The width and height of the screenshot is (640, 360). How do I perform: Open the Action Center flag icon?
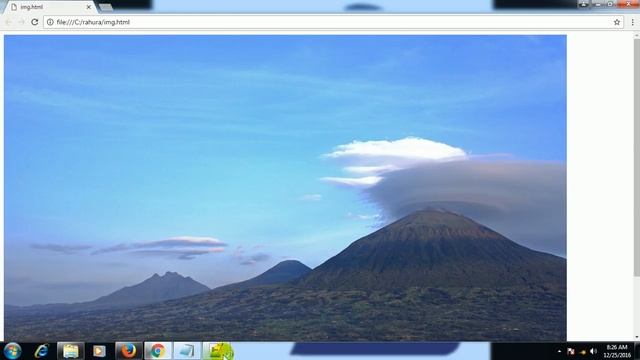click(571, 351)
